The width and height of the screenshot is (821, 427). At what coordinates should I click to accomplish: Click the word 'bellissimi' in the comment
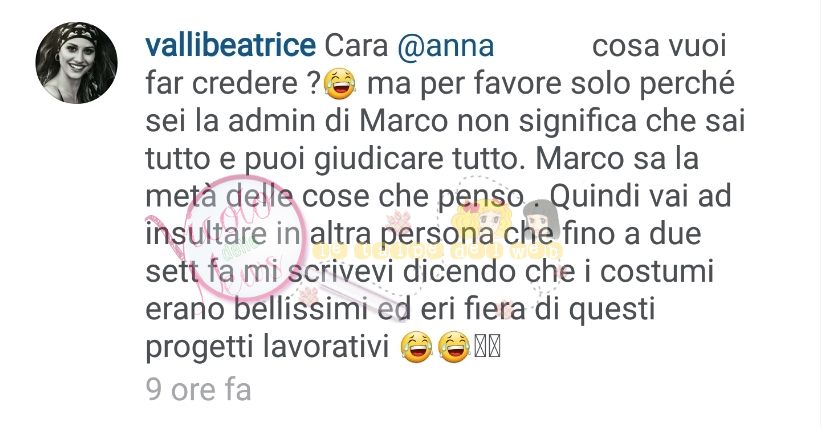click(301, 310)
